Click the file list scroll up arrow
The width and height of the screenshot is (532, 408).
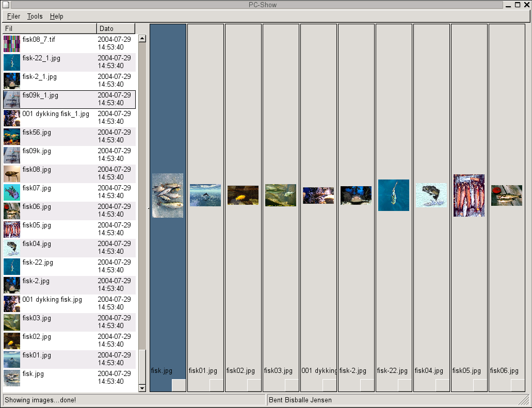[x=142, y=38]
